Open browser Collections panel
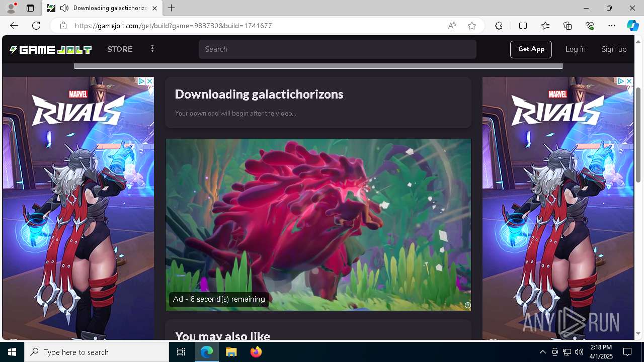Viewport: 644px width, 362px height. (568, 26)
